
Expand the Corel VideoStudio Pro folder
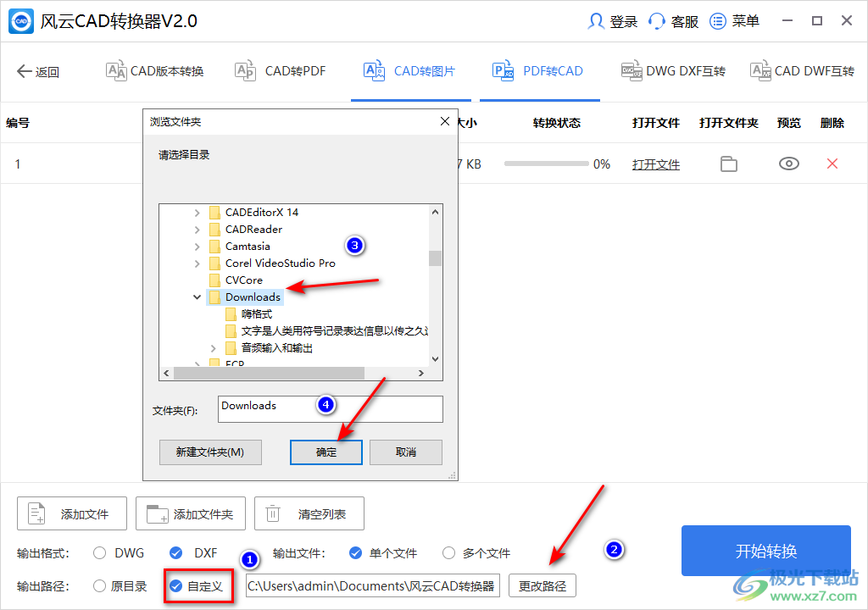[197, 263]
